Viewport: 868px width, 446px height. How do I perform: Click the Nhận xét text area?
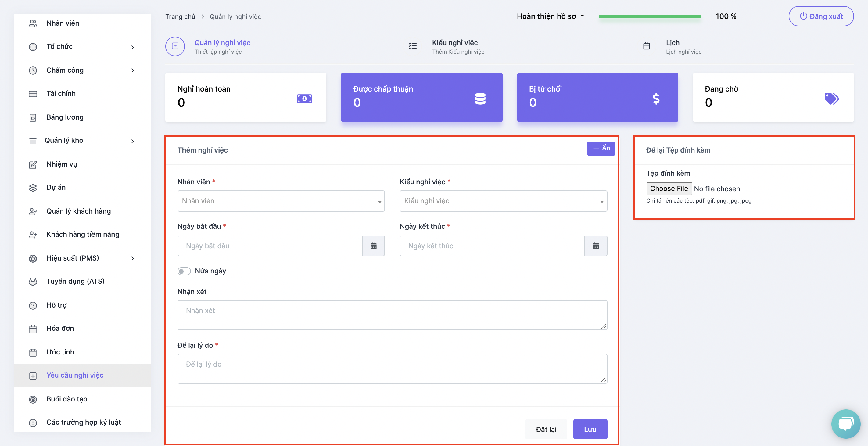pos(392,315)
